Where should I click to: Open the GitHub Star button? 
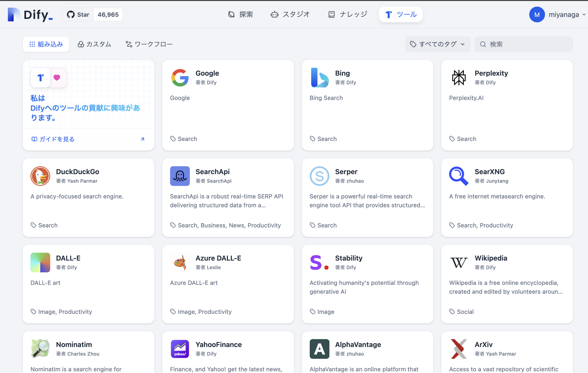point(78,15)
